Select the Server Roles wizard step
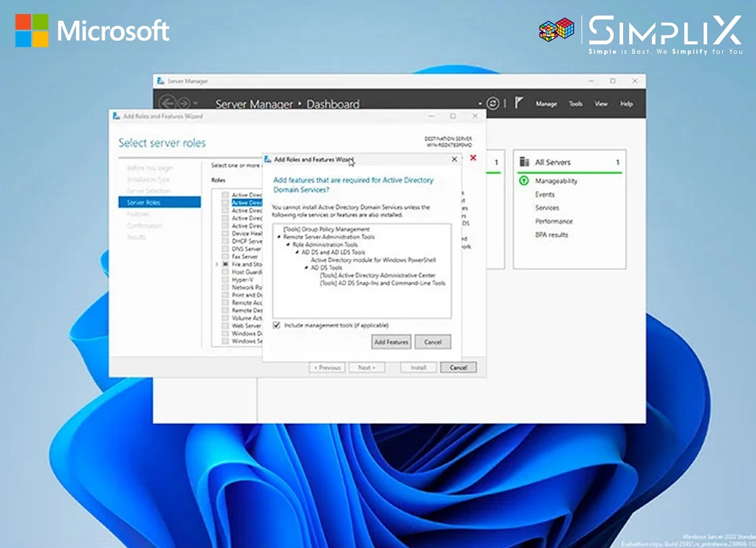 click(x=159, y=202)
